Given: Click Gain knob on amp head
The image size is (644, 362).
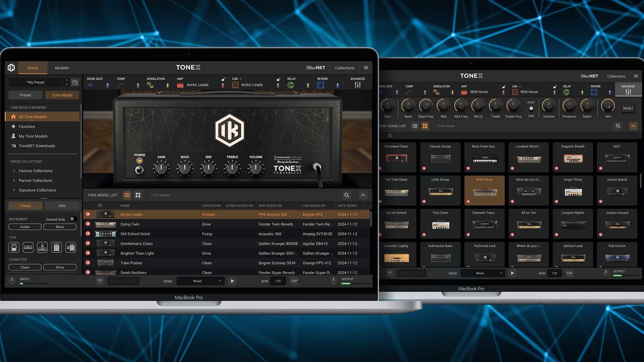Looking at the screenshot, I should point(161,169).
